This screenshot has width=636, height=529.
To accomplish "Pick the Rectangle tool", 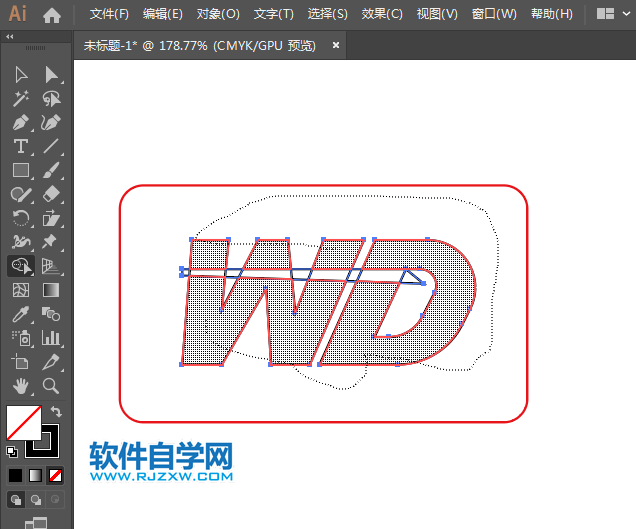I will click(x=21, y=170).
